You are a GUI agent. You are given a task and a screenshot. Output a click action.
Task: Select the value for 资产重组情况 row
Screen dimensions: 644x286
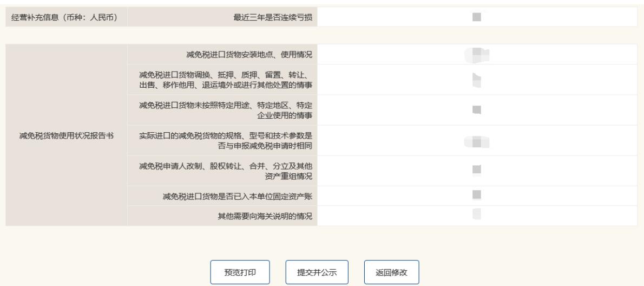click(x=477, y=171)
